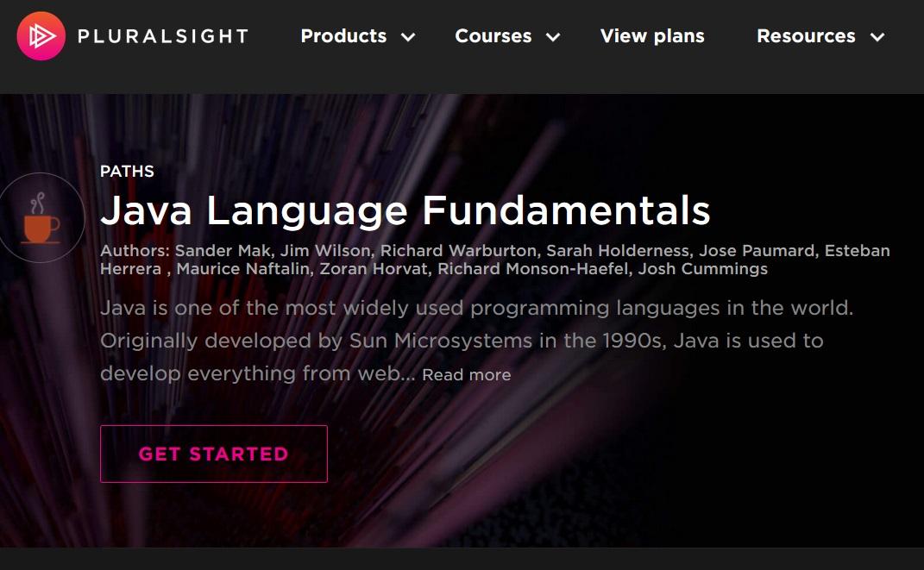Expand the Courses chevron arrow
This screenshot has height=570, width=924.
pos(553,37)
